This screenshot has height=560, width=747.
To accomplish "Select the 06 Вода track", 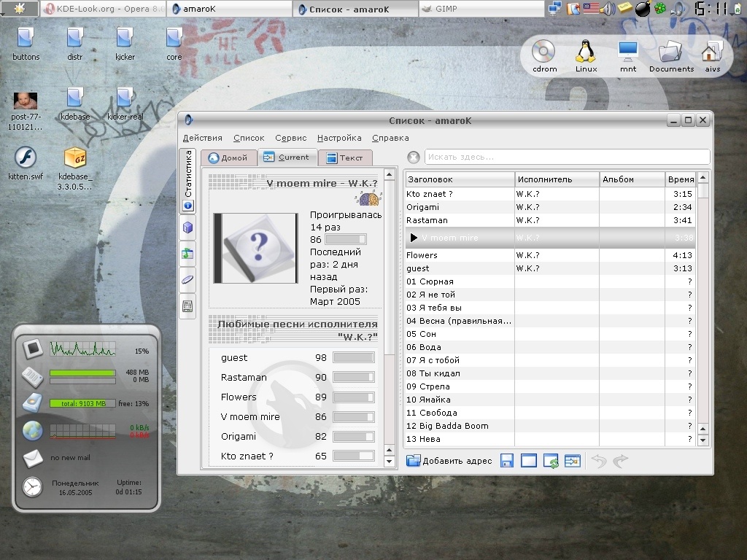I will pyautogui.click(x=550, y=347).
